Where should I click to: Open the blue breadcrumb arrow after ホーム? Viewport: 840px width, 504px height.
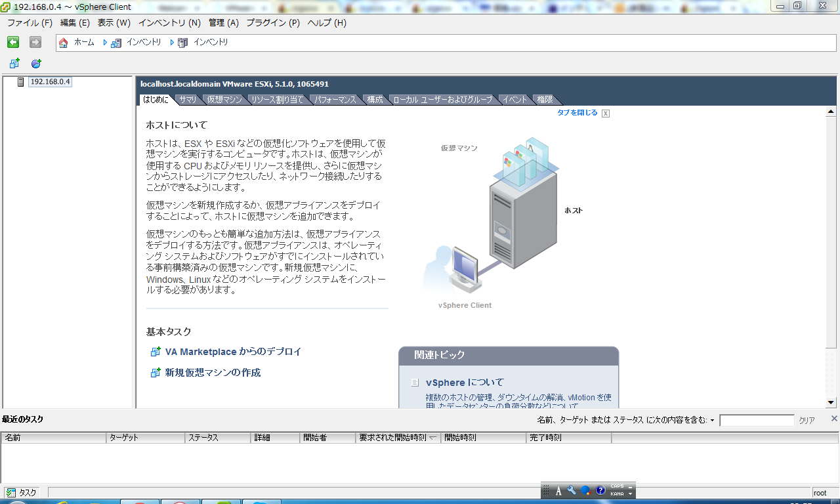coord(105,43)
